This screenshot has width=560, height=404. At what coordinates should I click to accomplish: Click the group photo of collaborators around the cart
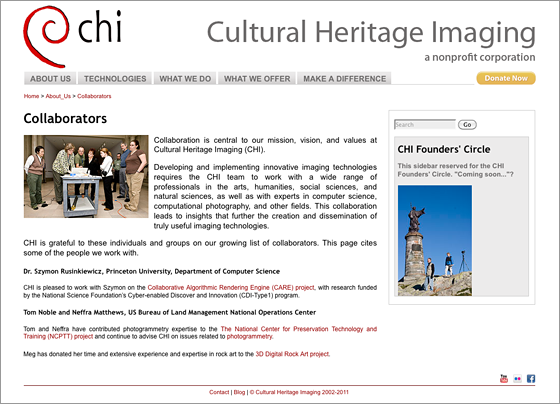click(x=86, y=176)
